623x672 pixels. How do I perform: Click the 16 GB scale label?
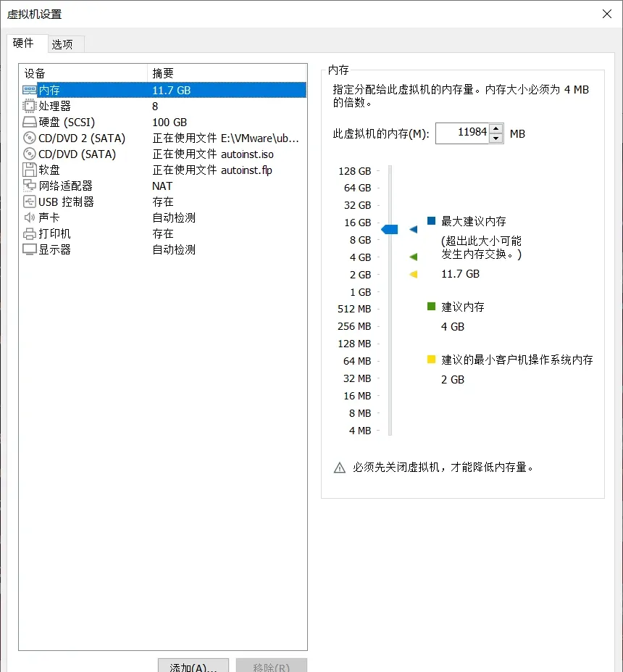click(x=358, y=223)
